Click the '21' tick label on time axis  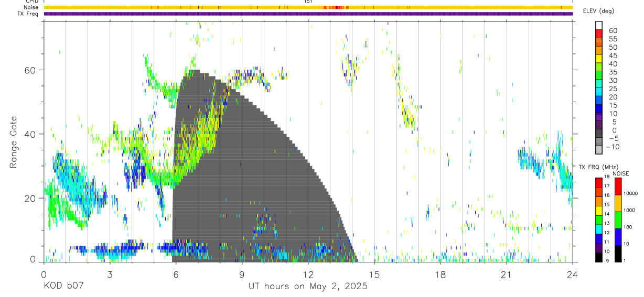[506, 274]
